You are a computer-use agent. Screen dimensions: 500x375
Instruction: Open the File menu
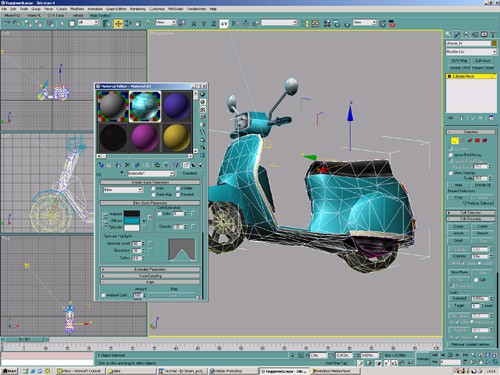click(4, 9)
